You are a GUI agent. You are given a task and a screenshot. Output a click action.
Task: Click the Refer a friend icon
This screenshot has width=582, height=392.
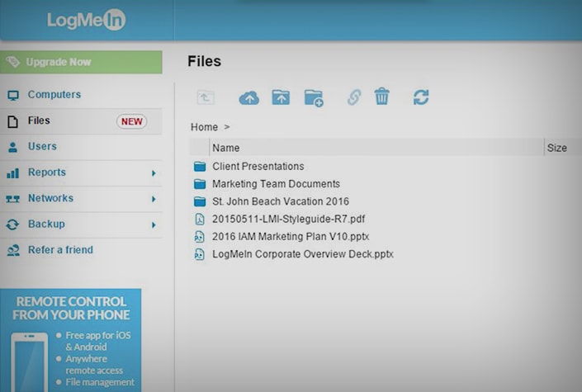pyautogui.click(x=13, y=251)
